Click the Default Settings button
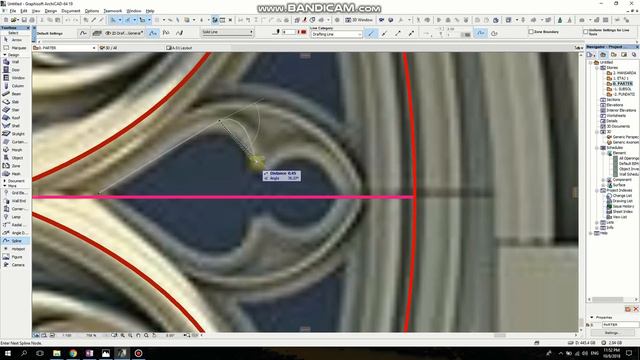This screenshot has width=640, height=360. coord(50,33)
